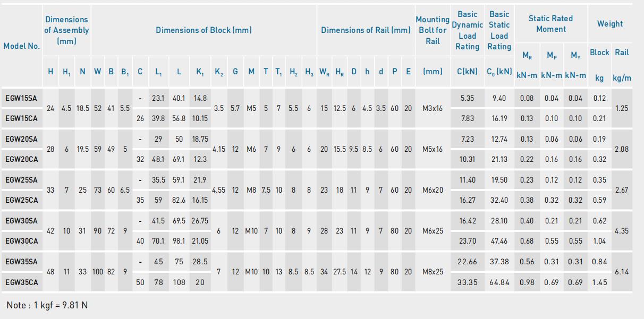This screenshot has height=319, width=644.
Task: Click the EGW30SA model number
Action: coord(21,221)
